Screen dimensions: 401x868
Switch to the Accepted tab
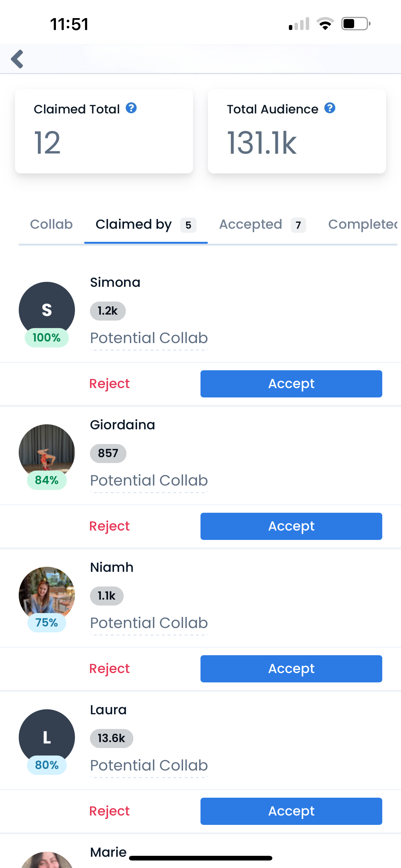(x=262, y=224)
